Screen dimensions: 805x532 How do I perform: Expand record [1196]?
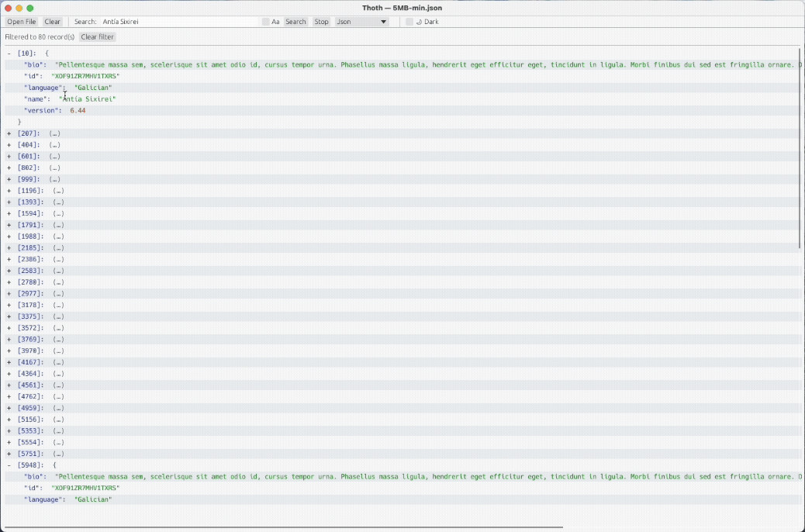click(9, 191)
